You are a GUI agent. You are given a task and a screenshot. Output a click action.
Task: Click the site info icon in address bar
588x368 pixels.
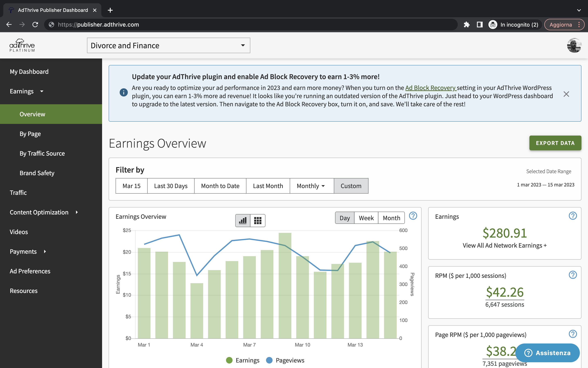(x=51, y=25)
